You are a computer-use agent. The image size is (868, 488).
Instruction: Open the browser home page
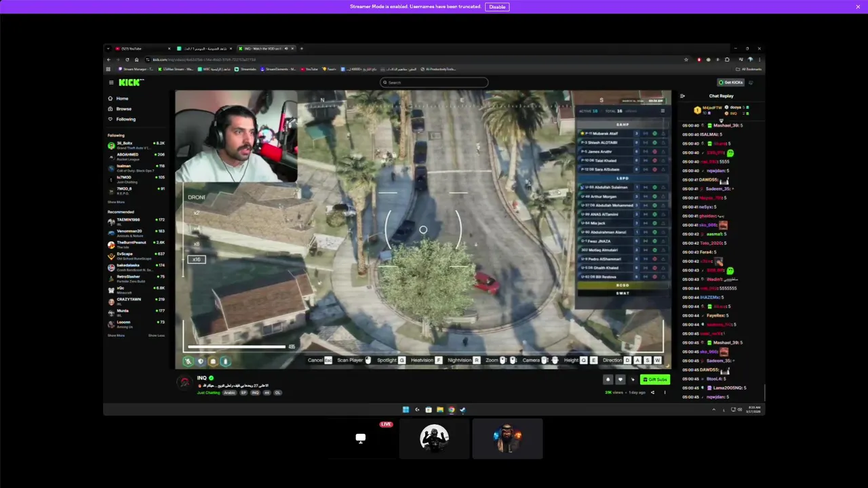136,60
